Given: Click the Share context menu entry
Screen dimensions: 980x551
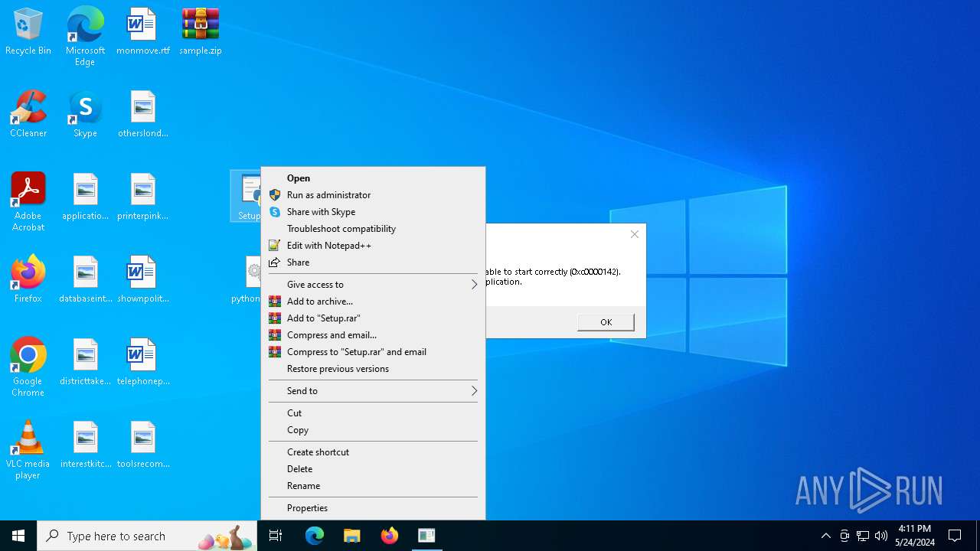Looking at the screenshot, I should tap(373, 262).
